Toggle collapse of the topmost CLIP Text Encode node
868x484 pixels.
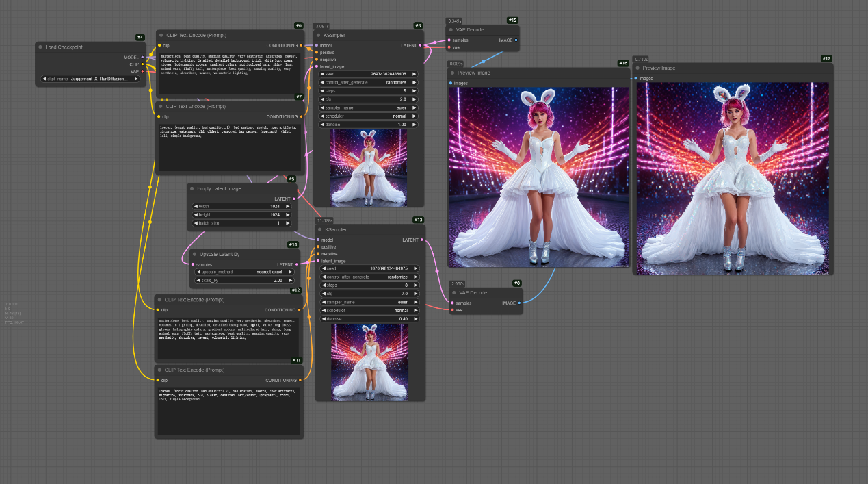click(161, 35)
